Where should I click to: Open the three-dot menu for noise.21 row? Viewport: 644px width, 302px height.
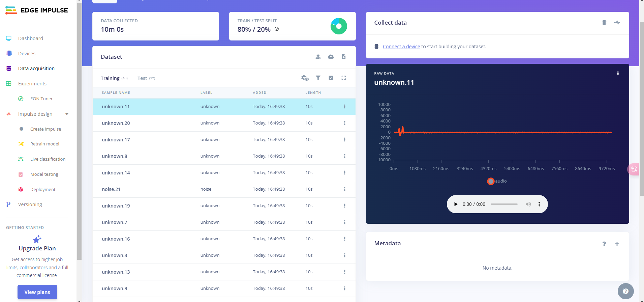pyautogui.click(x=344, y=189)
